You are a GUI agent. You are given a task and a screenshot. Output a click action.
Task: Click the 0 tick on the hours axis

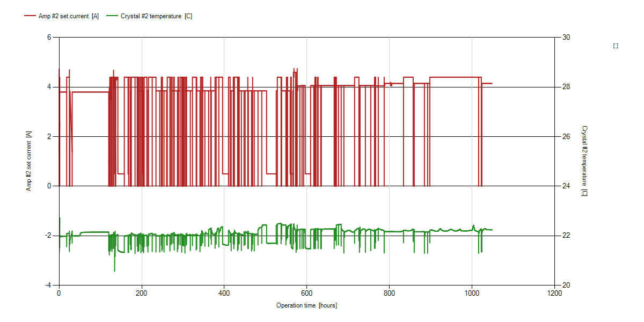(x=59, y=294)
